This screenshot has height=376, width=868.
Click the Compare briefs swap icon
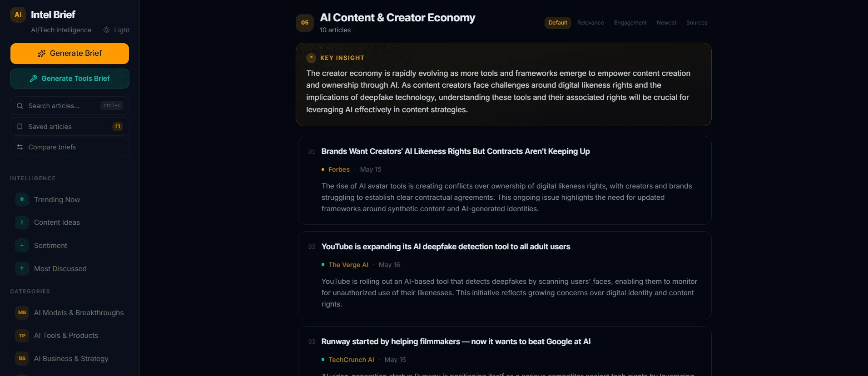point(20,147)
